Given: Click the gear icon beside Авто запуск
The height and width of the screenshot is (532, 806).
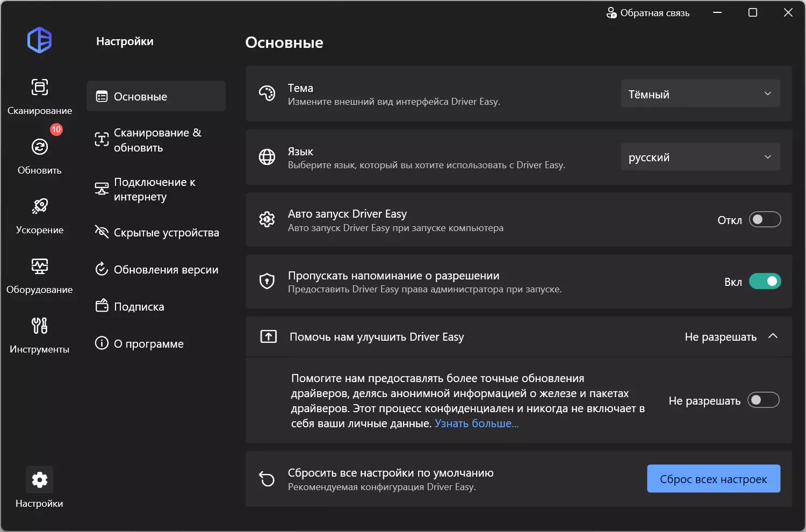Looking at the screenshot, I should click(x=267, y=219).
